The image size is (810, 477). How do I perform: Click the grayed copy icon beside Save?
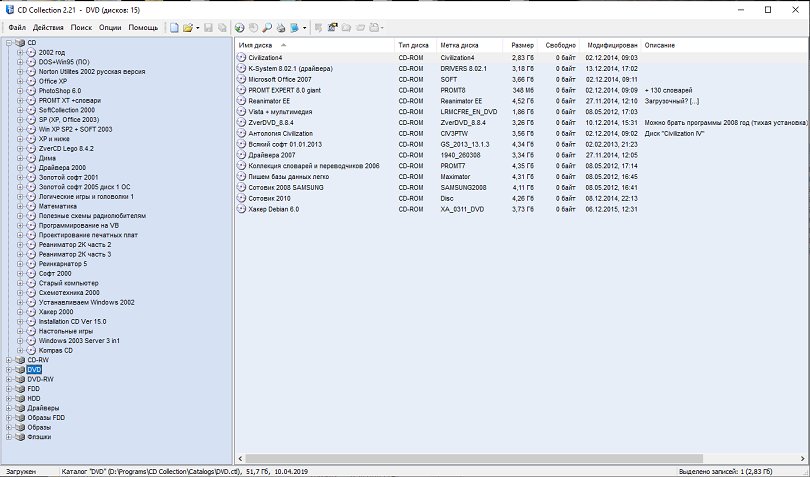(x=222, y=27)
